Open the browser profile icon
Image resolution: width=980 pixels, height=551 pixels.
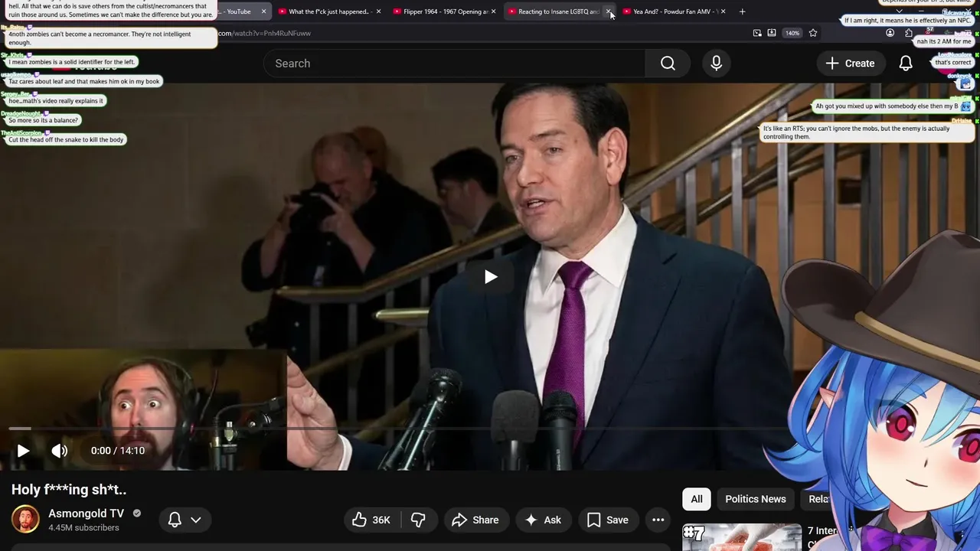(890, 33)
